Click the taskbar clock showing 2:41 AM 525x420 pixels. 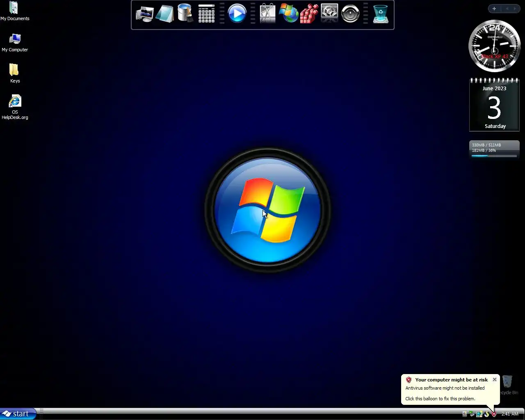pyautogui.click(x=510, y=414)
